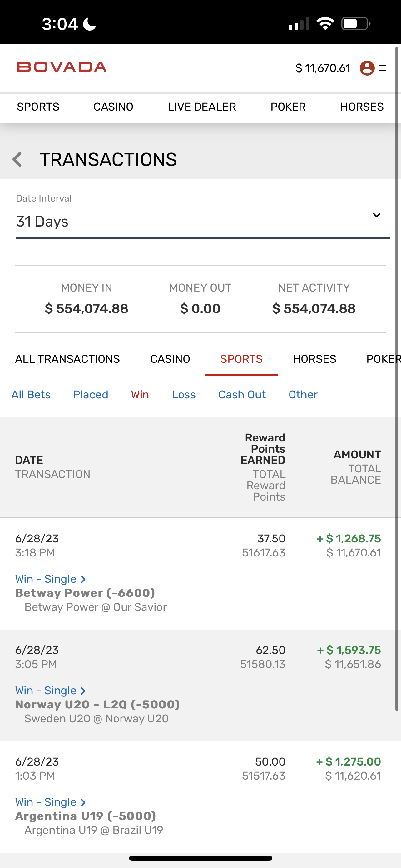Open the hamburger menu icon
Viewport: 401px width, 868px height.
click(382, 68)
